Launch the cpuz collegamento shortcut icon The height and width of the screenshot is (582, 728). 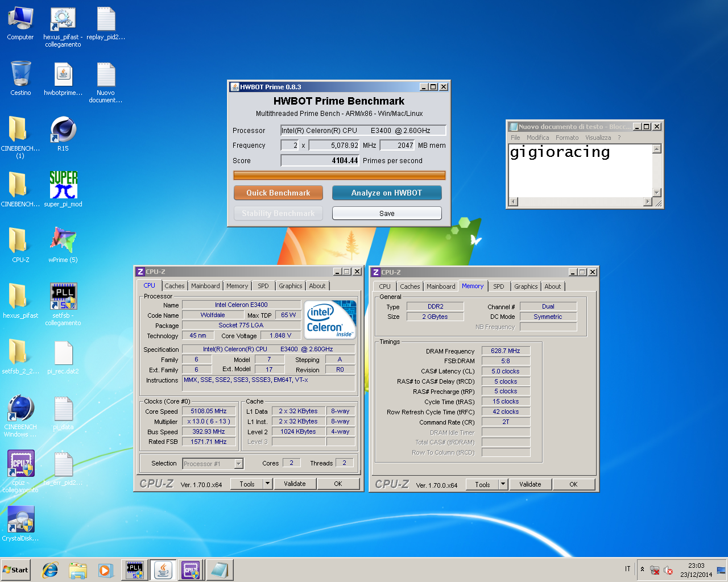coord(20,472)
